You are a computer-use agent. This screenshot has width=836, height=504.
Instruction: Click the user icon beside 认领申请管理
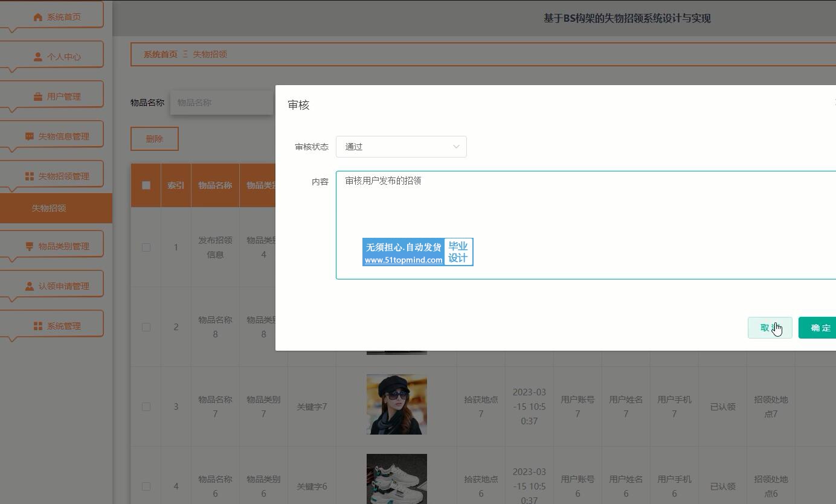click(x=30, y=286)
